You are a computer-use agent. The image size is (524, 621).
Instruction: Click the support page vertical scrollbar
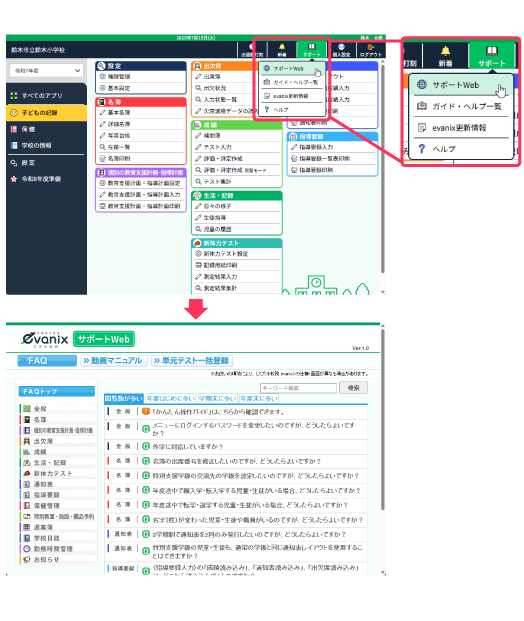coord(383,418)
